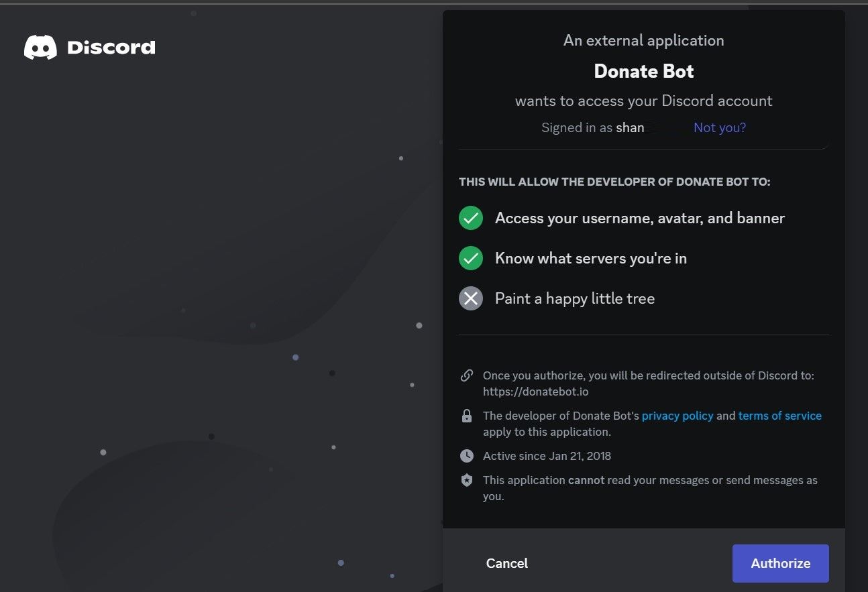
Task: Click the Discord wordmark text
Action: [x=111, y=48]
